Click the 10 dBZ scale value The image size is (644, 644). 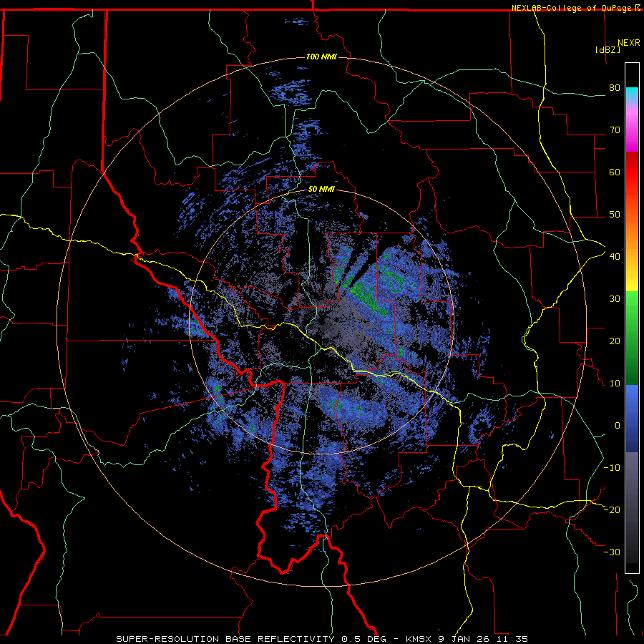pos(615,384)
